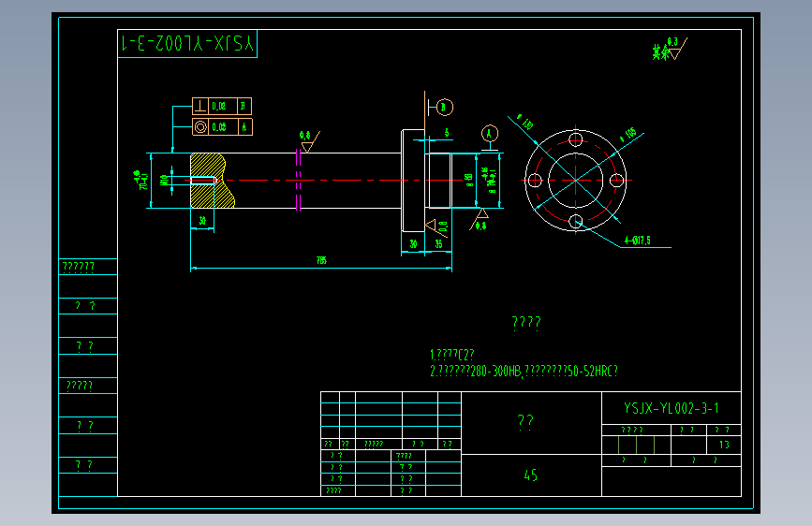Click the datum B circle marker
This screenshot has height=526, width=812.
444,108
